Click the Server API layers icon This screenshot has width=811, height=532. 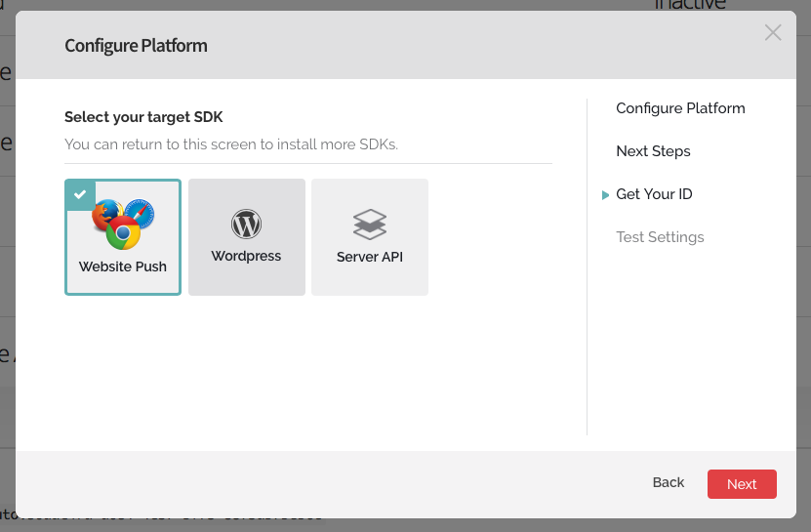point(370,225)
